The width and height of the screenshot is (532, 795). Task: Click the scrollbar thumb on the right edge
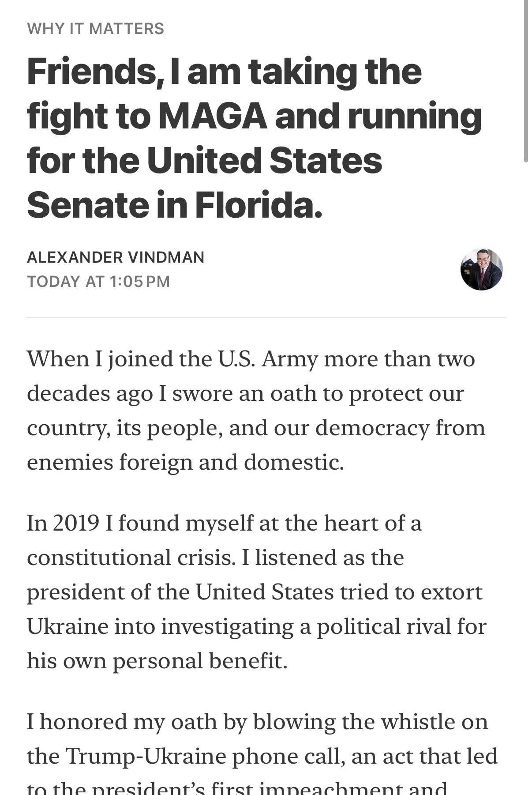pyautogui.click(x=525, y=82)
